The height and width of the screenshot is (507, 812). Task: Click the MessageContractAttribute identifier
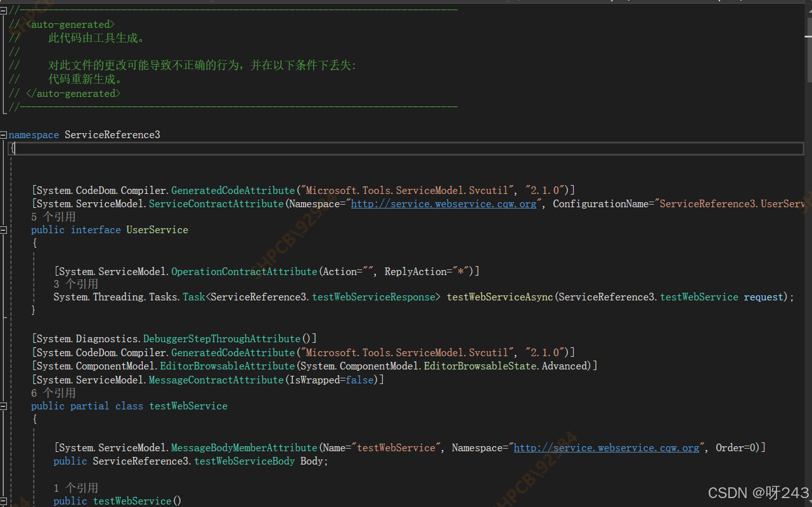tap(216, 380)
